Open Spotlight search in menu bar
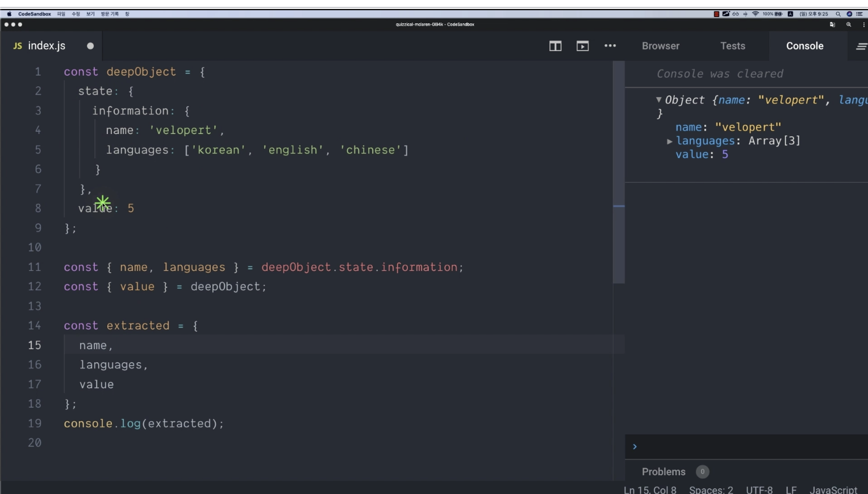 point(838,14)
